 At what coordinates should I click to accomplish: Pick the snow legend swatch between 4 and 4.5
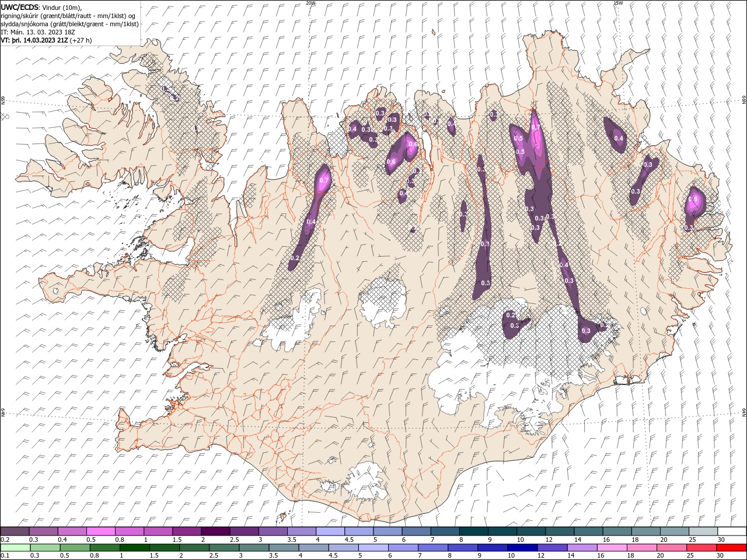(330, 531)
